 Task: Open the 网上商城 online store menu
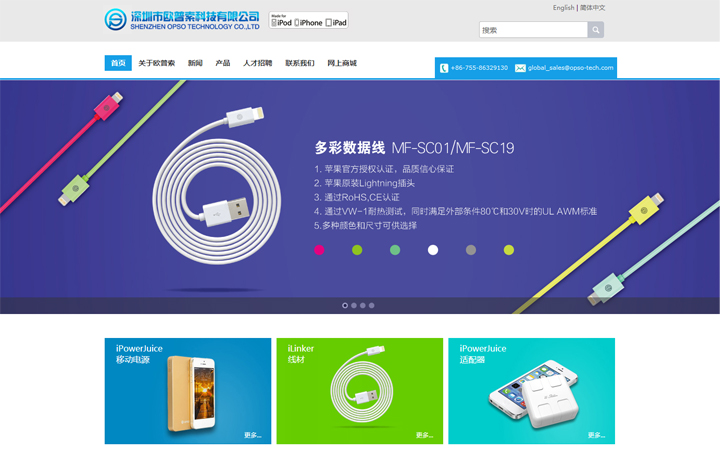(x=342, y=63)
